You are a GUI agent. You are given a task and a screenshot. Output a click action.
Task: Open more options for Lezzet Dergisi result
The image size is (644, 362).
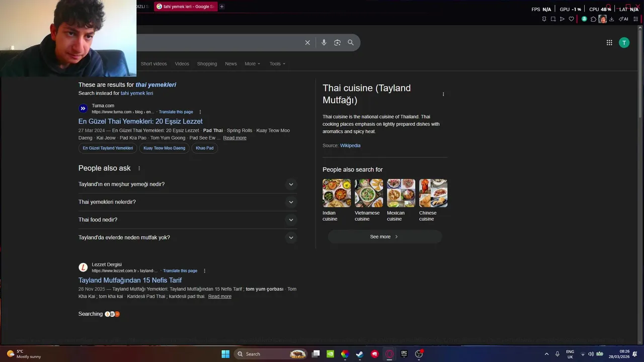pyautogui.click(x=204, y=271)
